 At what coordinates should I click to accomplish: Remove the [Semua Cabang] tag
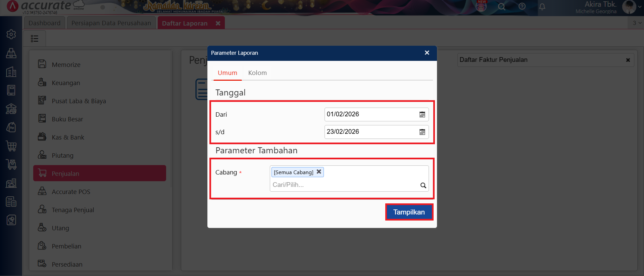pos(319,172)
